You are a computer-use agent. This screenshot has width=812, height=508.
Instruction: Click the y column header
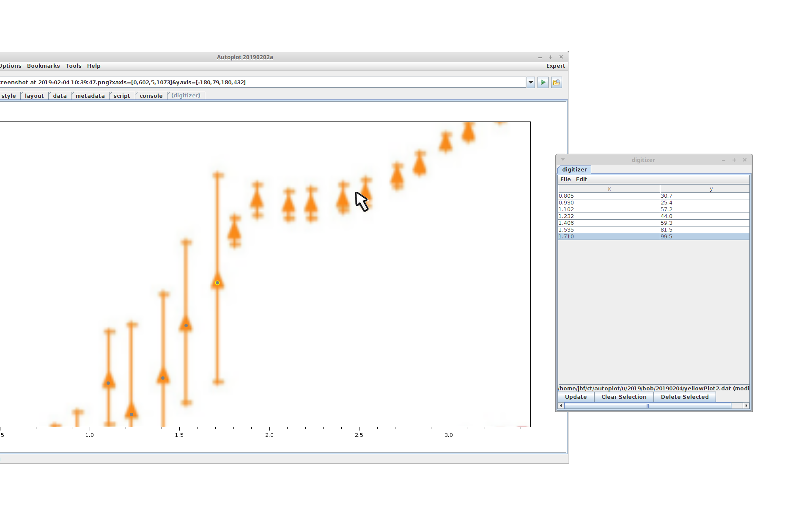click(x=705, y=189)
